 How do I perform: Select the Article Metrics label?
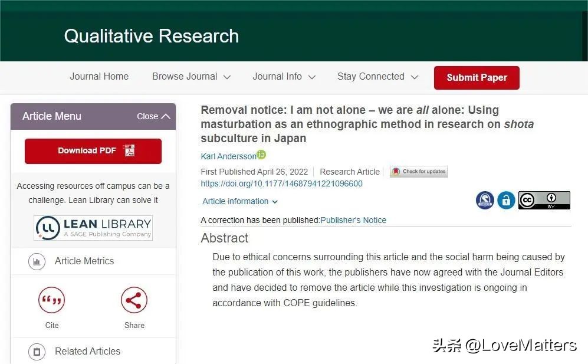pyautogui.click(x=84, y=261)
